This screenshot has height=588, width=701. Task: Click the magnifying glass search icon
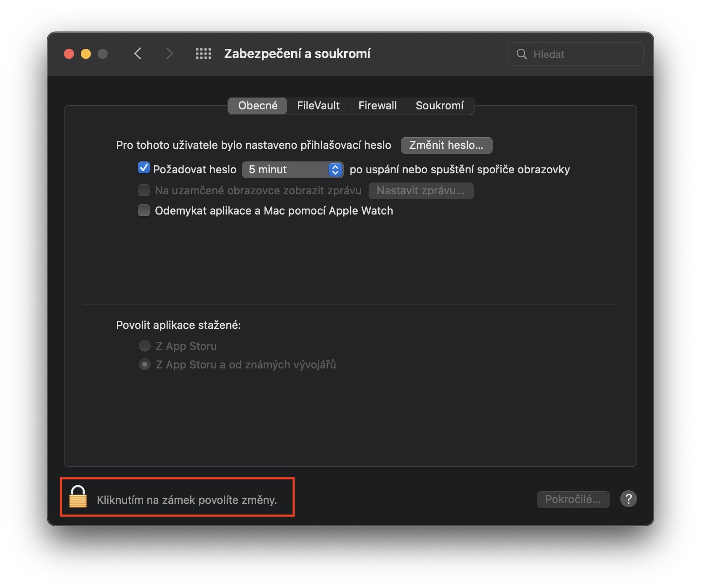coord(522,54)
